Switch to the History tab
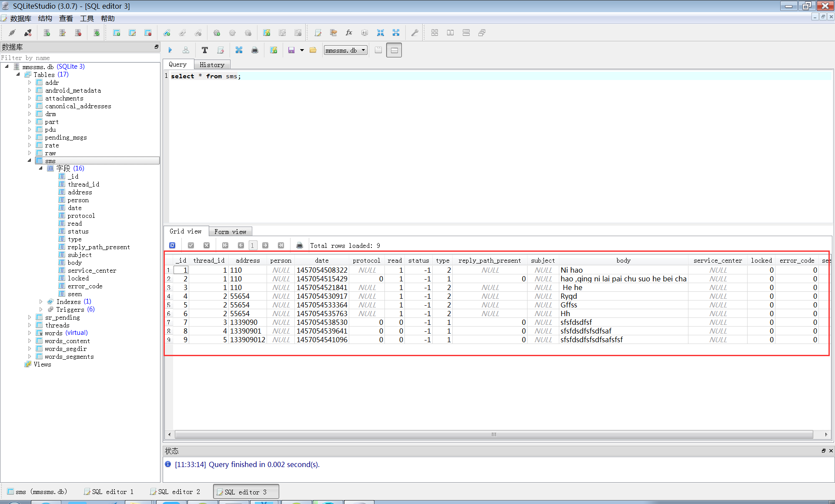 tap(212, 65)
